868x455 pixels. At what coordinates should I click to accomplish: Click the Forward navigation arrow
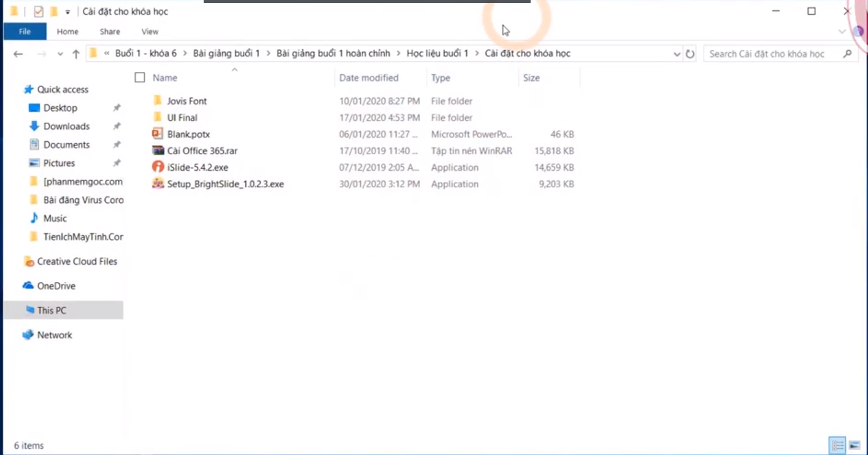click(x=42, y=54)
